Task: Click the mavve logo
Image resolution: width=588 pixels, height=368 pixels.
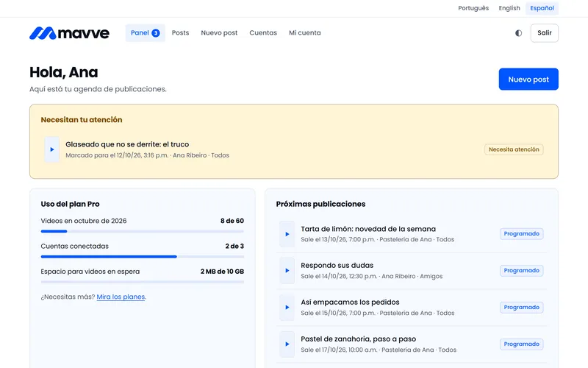Action: [69, 33]
